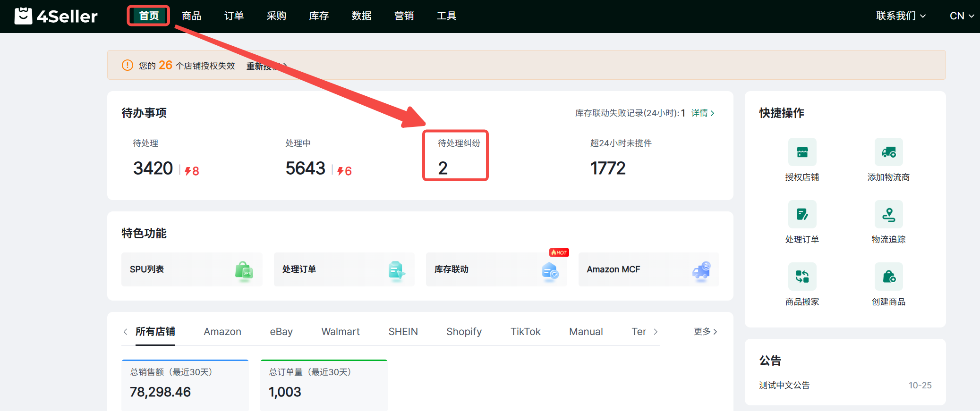Image resolution: width=980 pixels, height=411 pixels.
Task: Click the 商品搬家 transfer icon
Action: pos(802,277)
